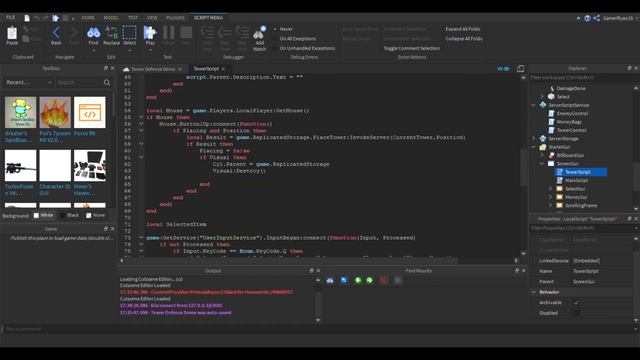
Task: Click the split-view icon above the editor
Action: pos(520,69)
